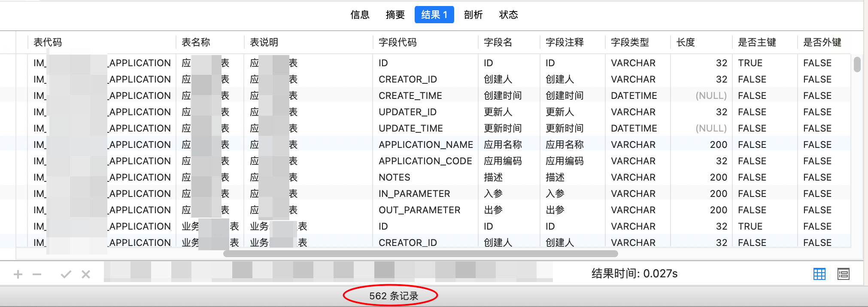Screen dimensions: 868x307
Task: Select the 结果 1 tab
Action: click(x=434, y=15)
